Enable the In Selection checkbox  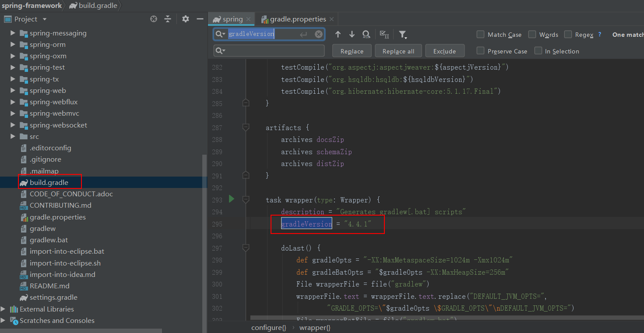pos(538,51)
